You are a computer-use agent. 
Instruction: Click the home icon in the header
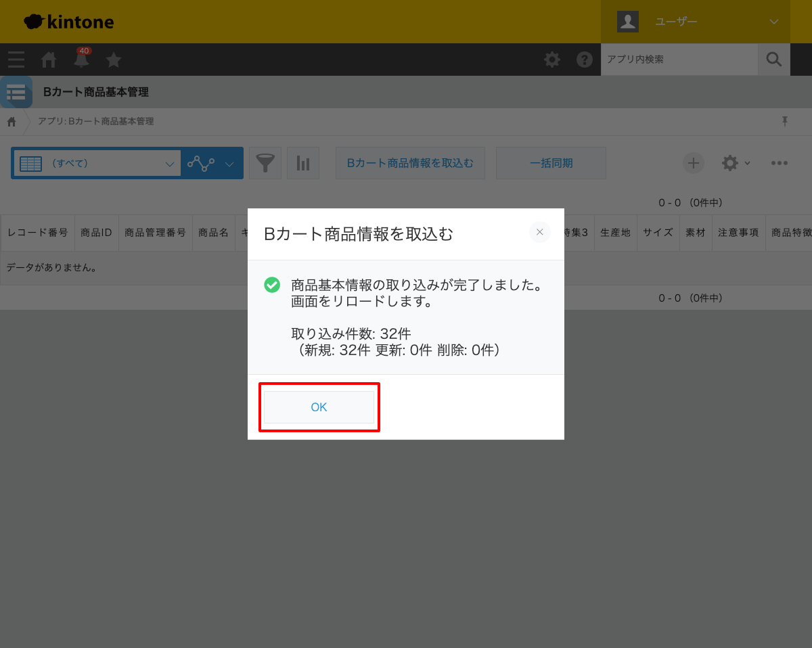point(48,60)
